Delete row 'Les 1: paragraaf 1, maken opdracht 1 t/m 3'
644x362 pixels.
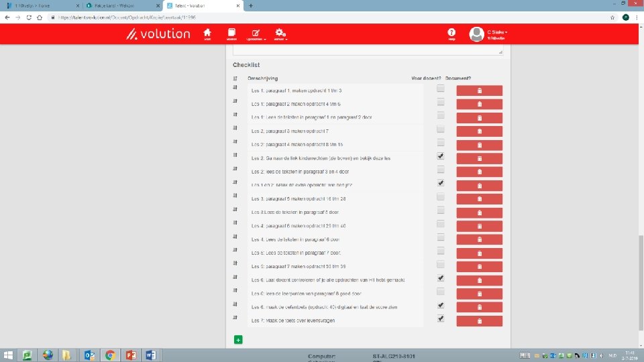tap(479, 90)
